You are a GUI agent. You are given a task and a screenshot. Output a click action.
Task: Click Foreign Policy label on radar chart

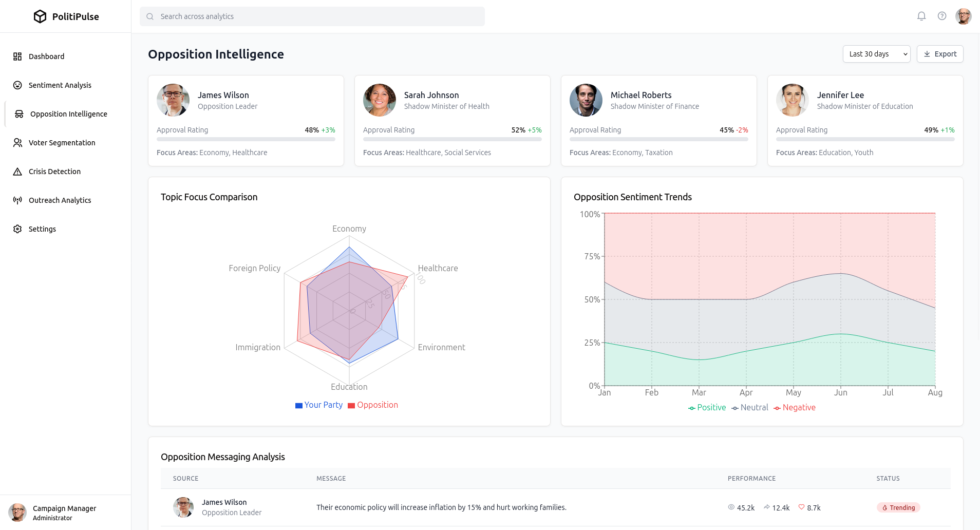(x=255, y=268)
